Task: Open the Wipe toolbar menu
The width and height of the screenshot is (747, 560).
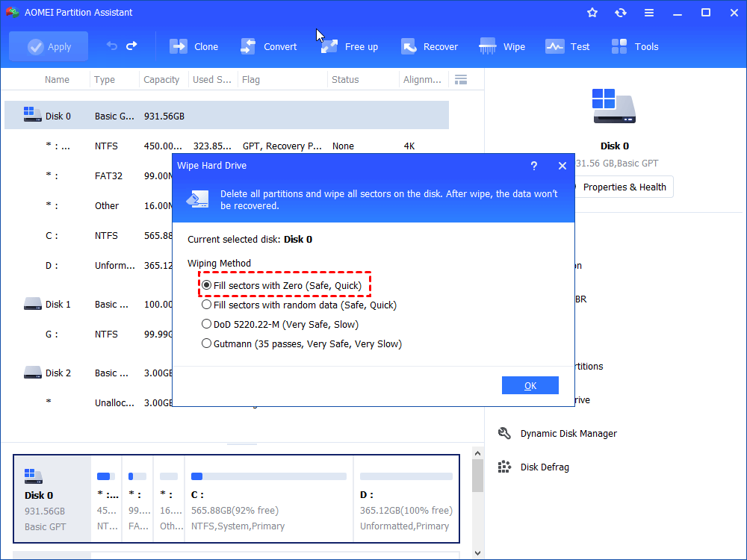Action: point(502,46)
